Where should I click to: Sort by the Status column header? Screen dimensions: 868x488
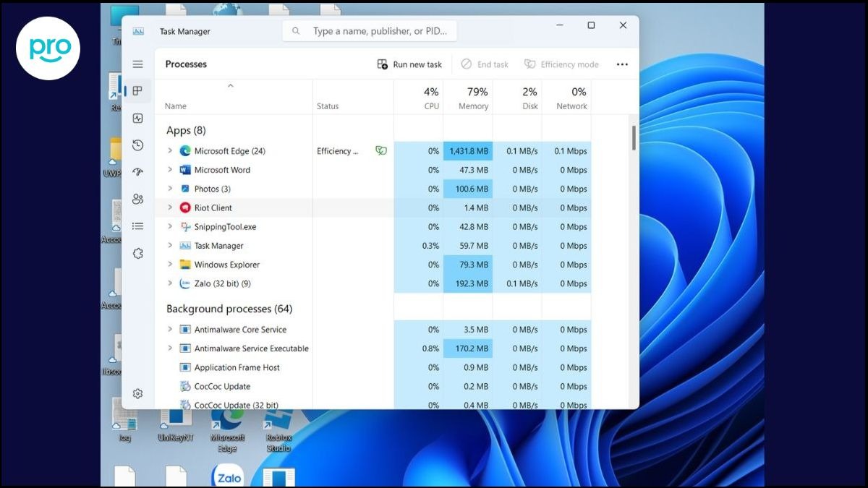(353, 98)
